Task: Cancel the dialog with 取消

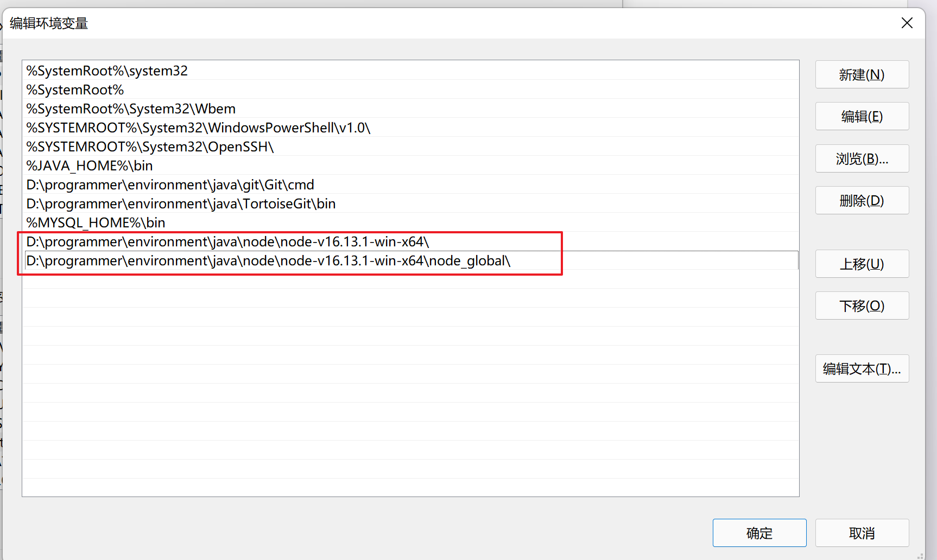Action: coord(862,532)
